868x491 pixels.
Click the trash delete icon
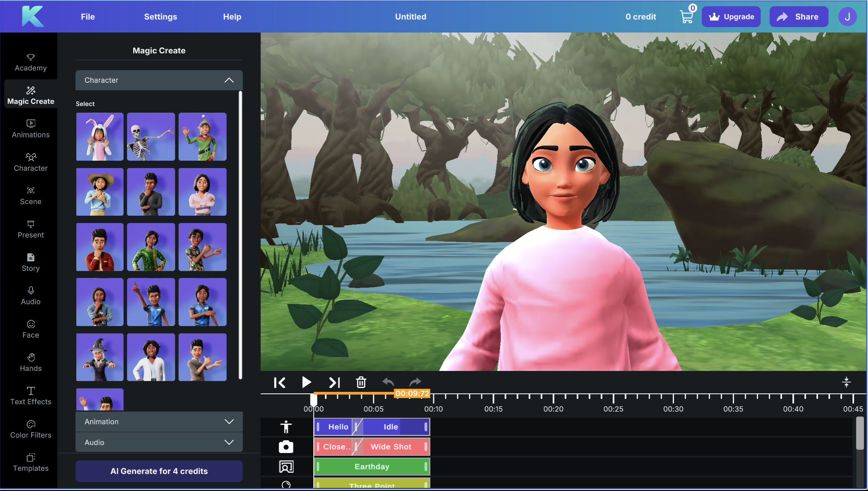[361, 383]
